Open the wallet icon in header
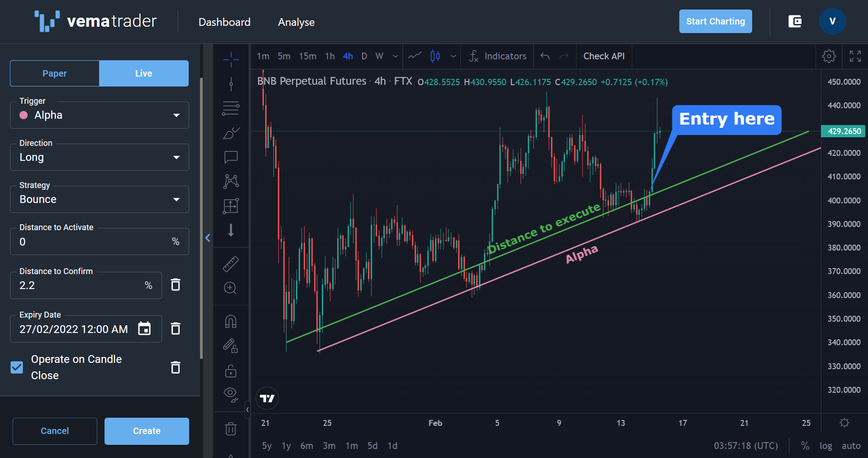The image size is (868, 458). [x=795, y=21]
